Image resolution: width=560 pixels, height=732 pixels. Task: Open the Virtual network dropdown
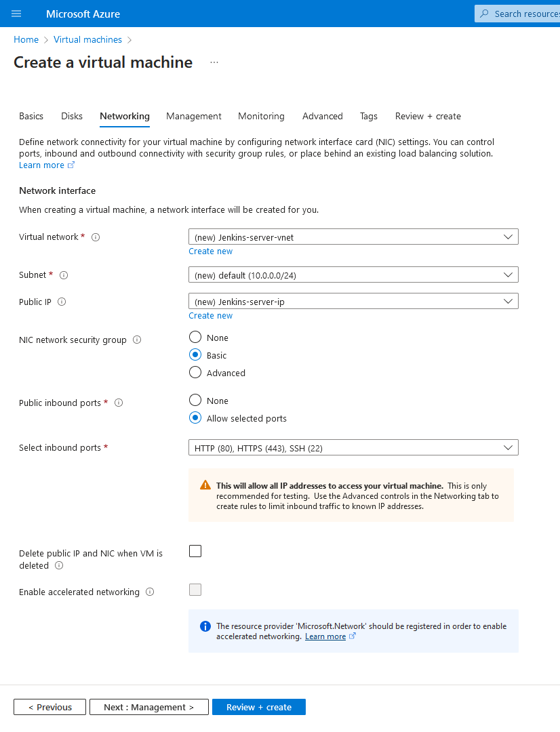click(354, 237)
